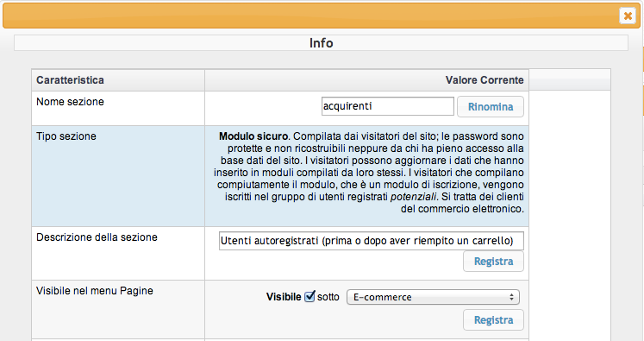This screenshot has width=644, height=341.
Task: Close the Info dialog with the X icon
Action: coord(628,16)
